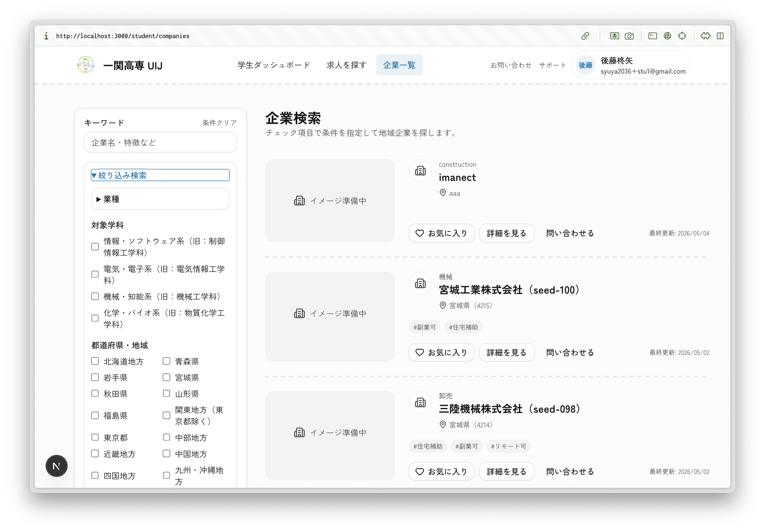Screen dimensions: 765x532
Task: Click the copy link chain icon
Action: point(585,36)
